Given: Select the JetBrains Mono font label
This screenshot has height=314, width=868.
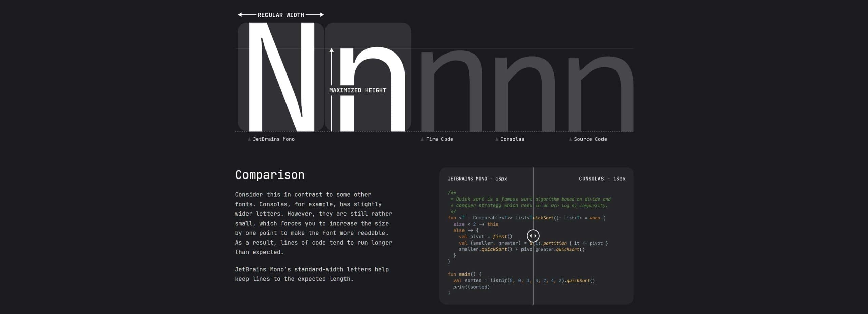Looking at the screenshot, I should [274, 139].
